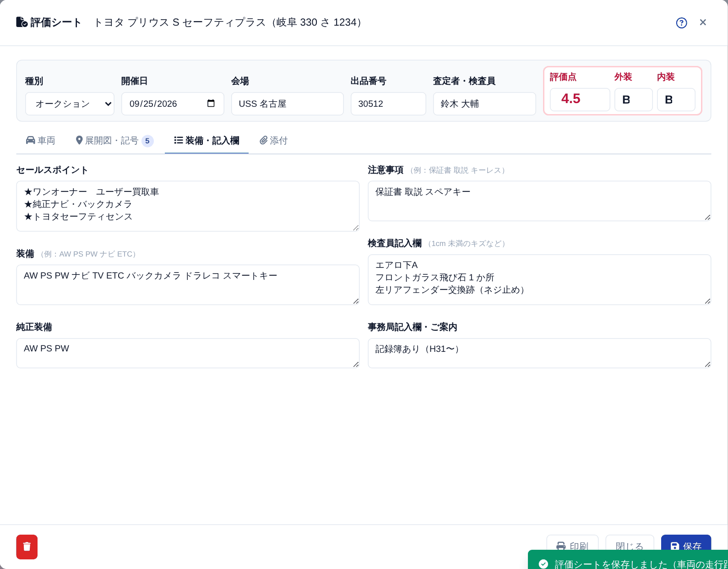
Task: Open the 添付 attachments tab
Action: click(273, 141)
